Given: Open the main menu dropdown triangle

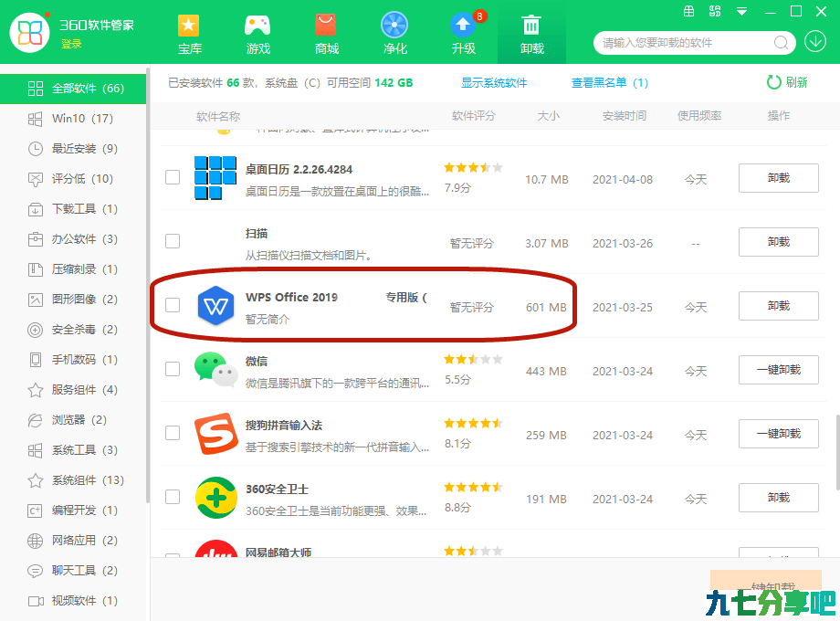Looking at the screenshot, I should click(741, 11).
